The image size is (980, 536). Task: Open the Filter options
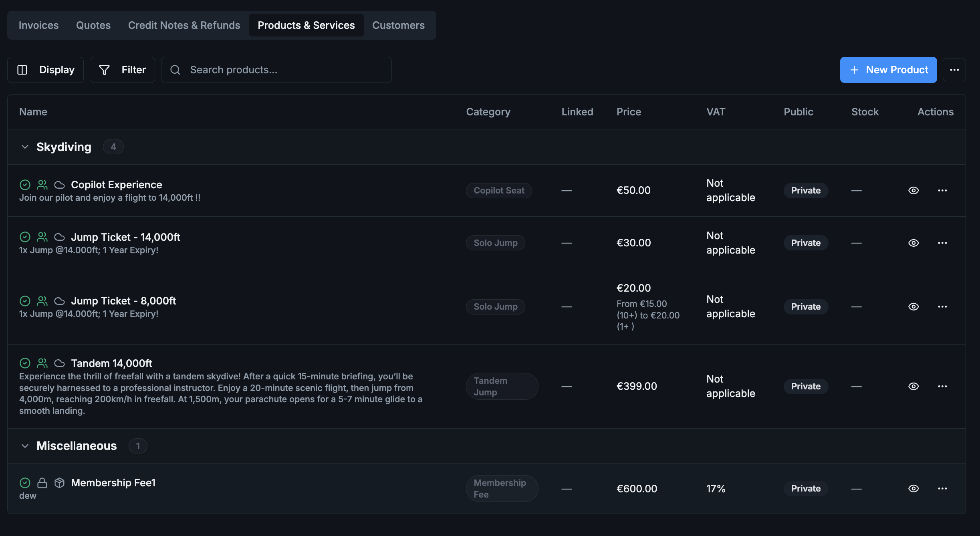(122, 70)
